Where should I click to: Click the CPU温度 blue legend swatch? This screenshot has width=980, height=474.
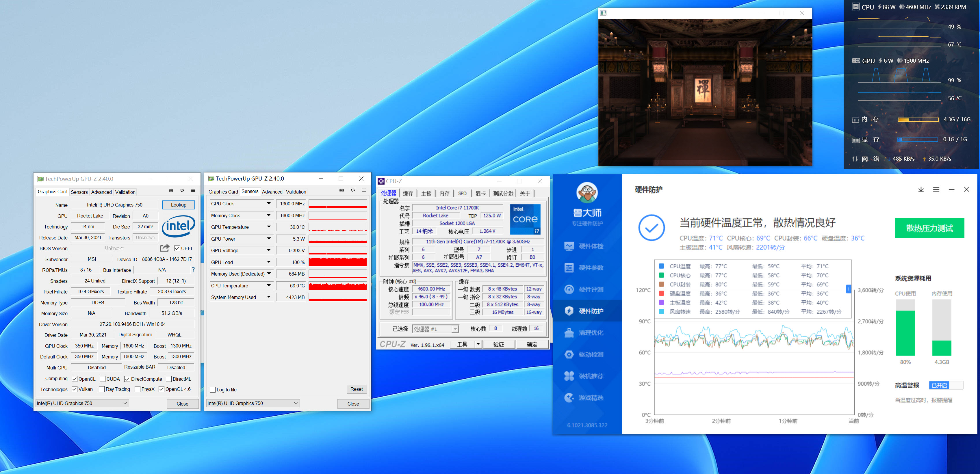(x=661, y=266)
